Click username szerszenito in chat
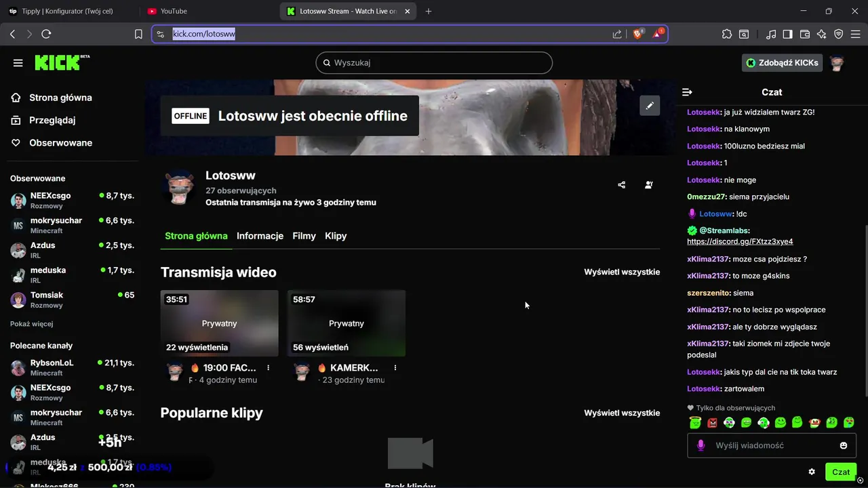The height and width of the screenshot is (488, 868). tap(709, 293)
